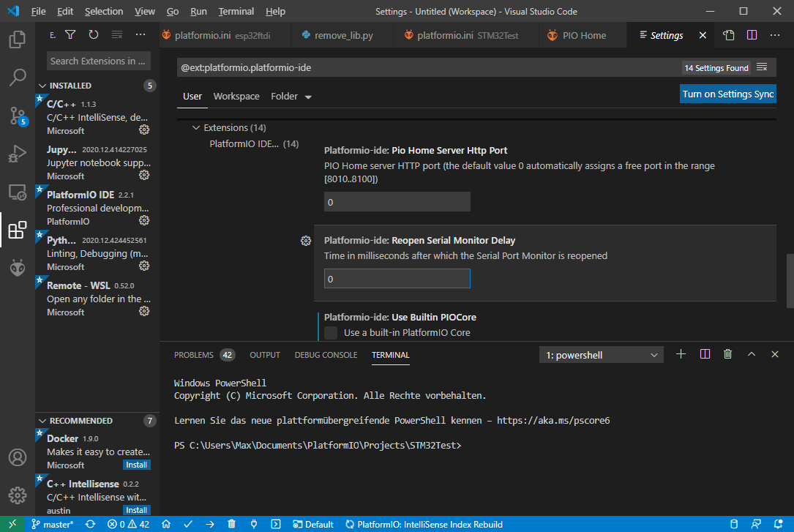Manage the Remote - WSL extension gear

144,311
